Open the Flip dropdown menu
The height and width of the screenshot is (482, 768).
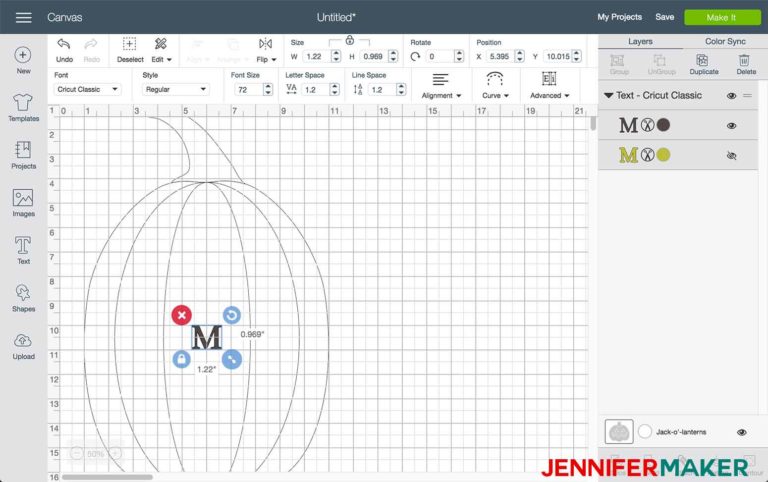click(x=266, y=50)
